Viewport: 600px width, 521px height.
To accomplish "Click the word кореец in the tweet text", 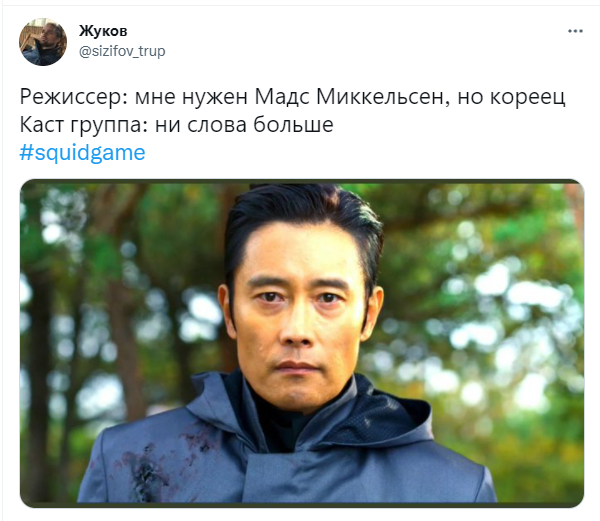I will (528, 98).
